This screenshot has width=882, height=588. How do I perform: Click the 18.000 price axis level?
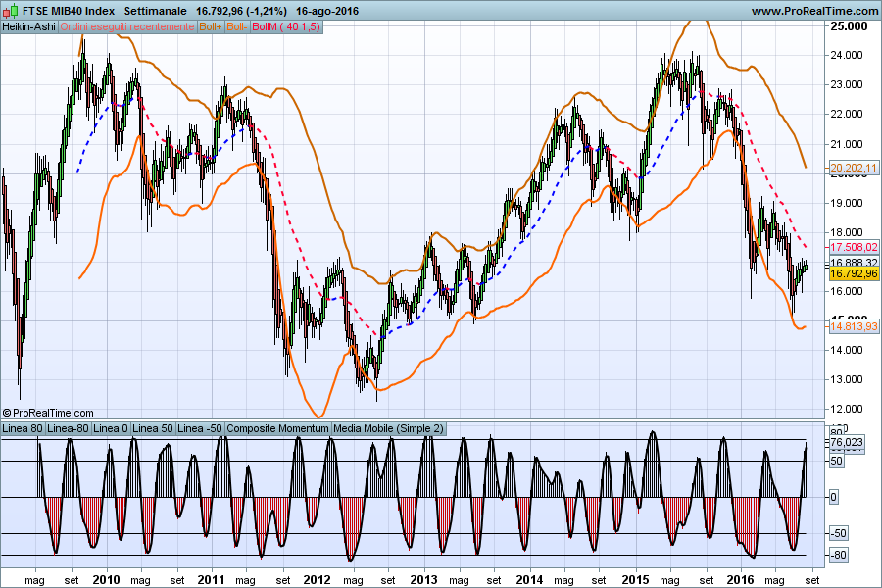tap(847, 232)
